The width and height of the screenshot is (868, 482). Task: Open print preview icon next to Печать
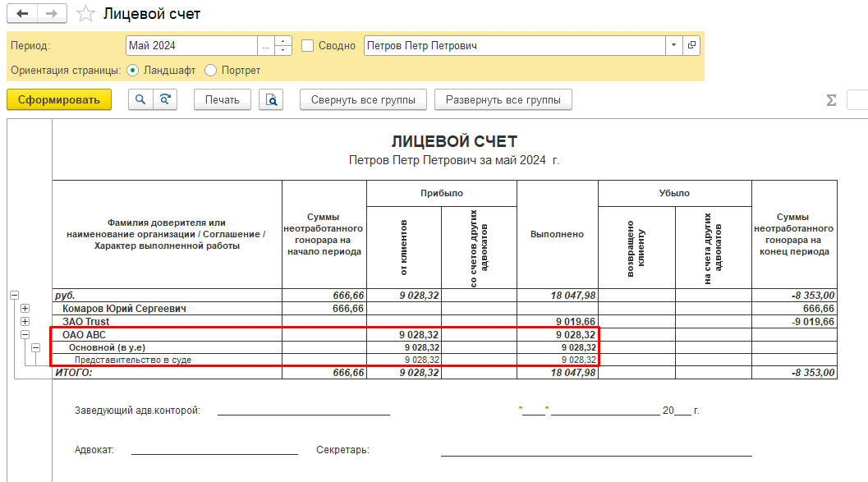270,99
